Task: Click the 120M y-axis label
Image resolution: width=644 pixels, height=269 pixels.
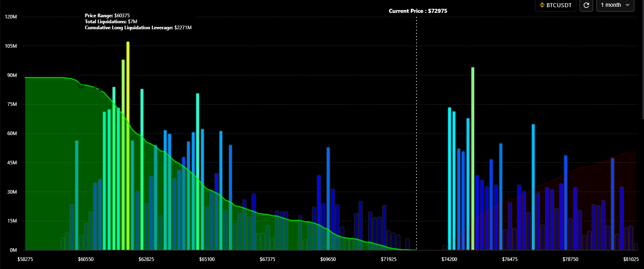Action: pos(11,17)
